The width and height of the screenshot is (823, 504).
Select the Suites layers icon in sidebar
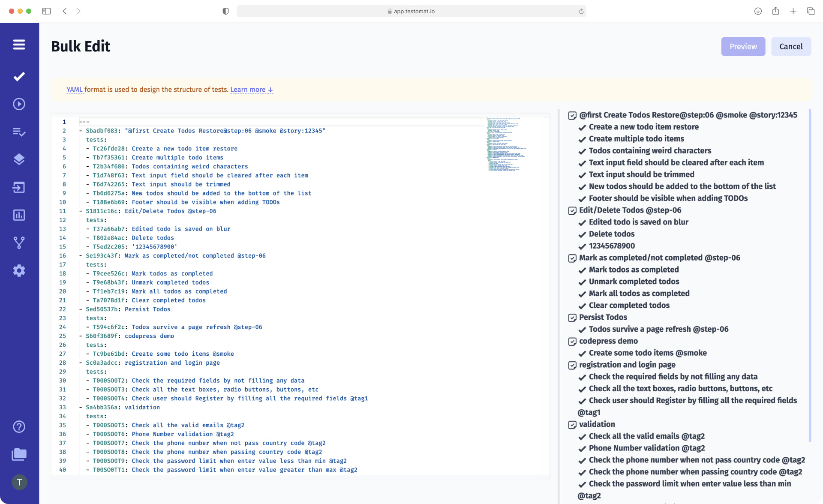coord(19,159)
